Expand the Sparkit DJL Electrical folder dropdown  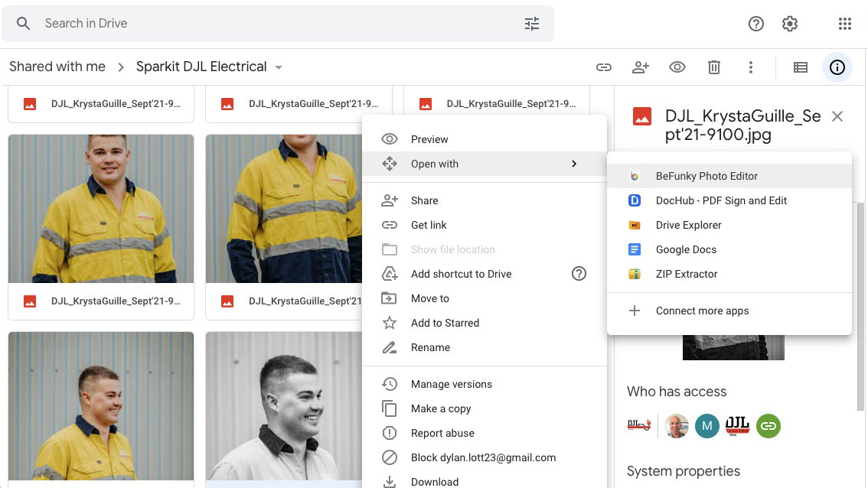279,67
